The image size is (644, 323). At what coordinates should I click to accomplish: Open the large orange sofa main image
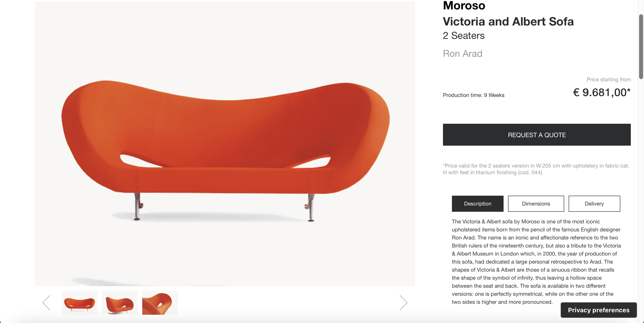(225, 144)
